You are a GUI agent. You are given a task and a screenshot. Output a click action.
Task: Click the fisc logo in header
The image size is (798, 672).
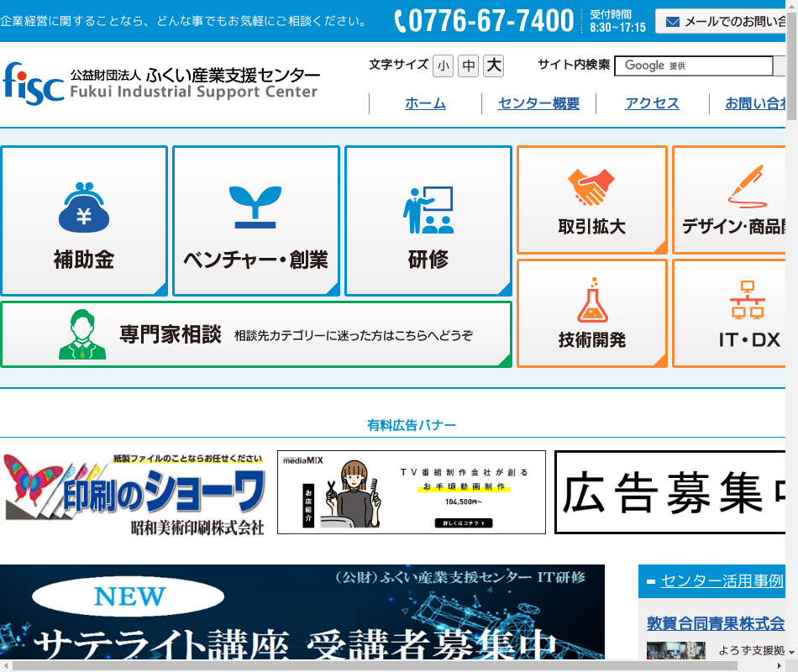(34, 82)
